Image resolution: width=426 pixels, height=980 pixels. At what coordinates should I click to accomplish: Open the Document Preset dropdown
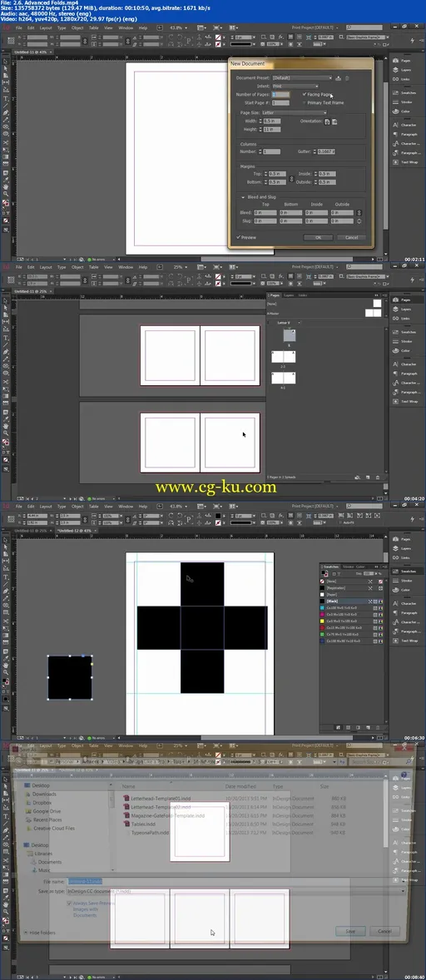coord(302,78)
